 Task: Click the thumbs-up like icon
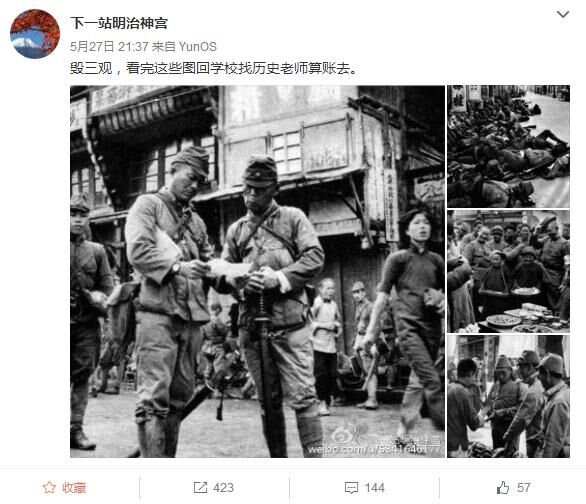point(503,488)
